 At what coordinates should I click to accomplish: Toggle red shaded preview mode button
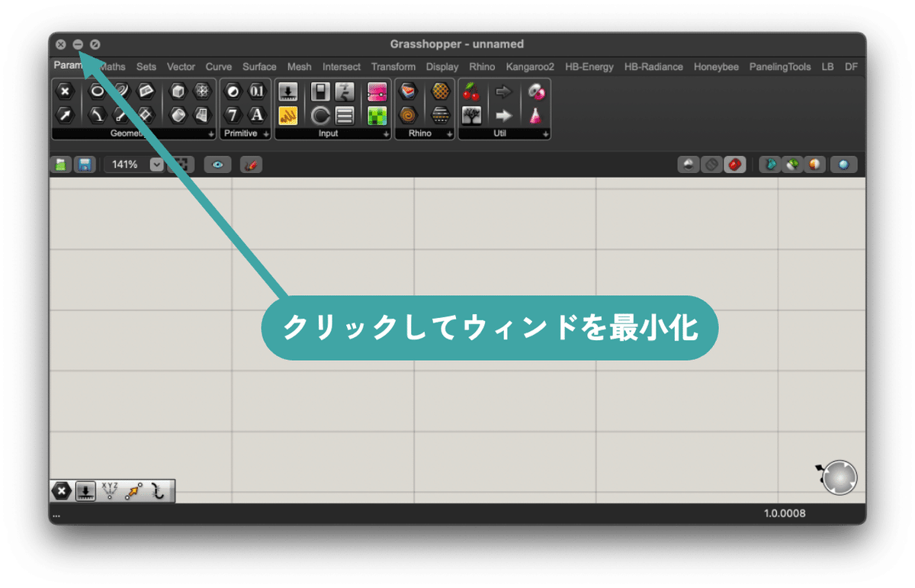(735, 164)
